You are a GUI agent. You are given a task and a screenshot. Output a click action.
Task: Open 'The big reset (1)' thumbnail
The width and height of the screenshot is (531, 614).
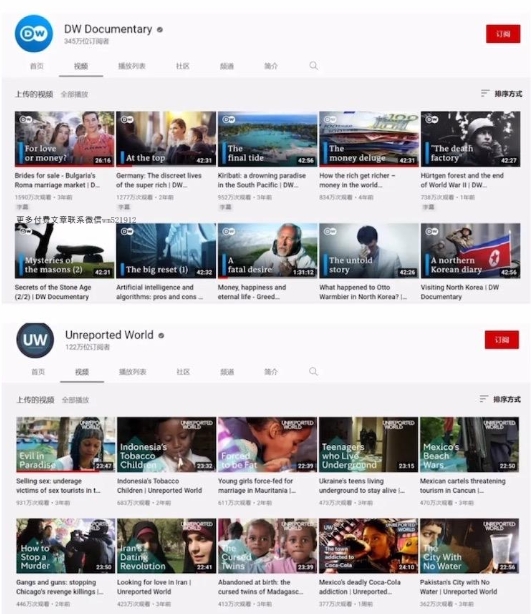tap(166, 251)
